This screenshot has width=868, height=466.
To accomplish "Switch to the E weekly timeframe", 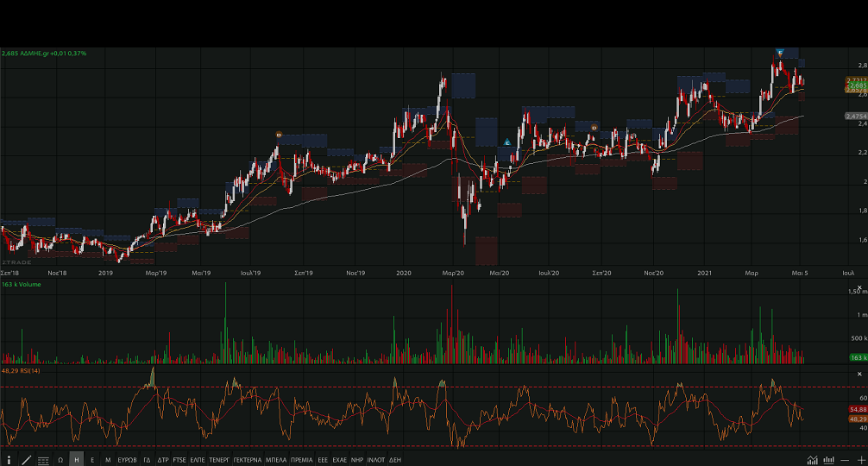I will (x=92, y=460).
